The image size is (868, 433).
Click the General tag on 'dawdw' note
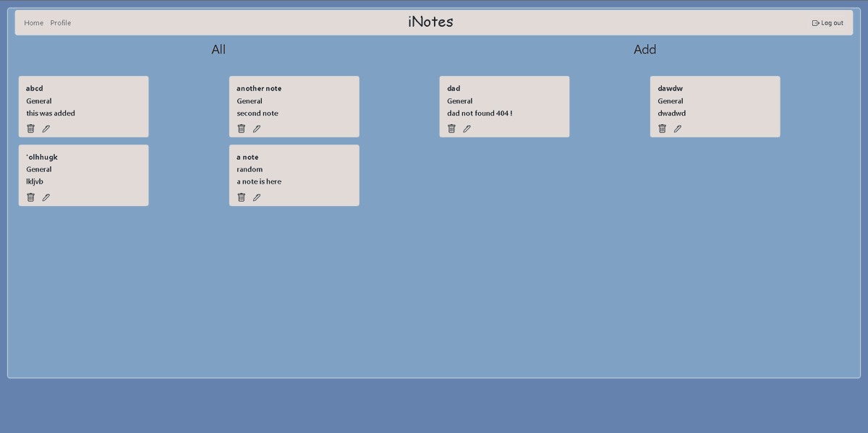671,101
